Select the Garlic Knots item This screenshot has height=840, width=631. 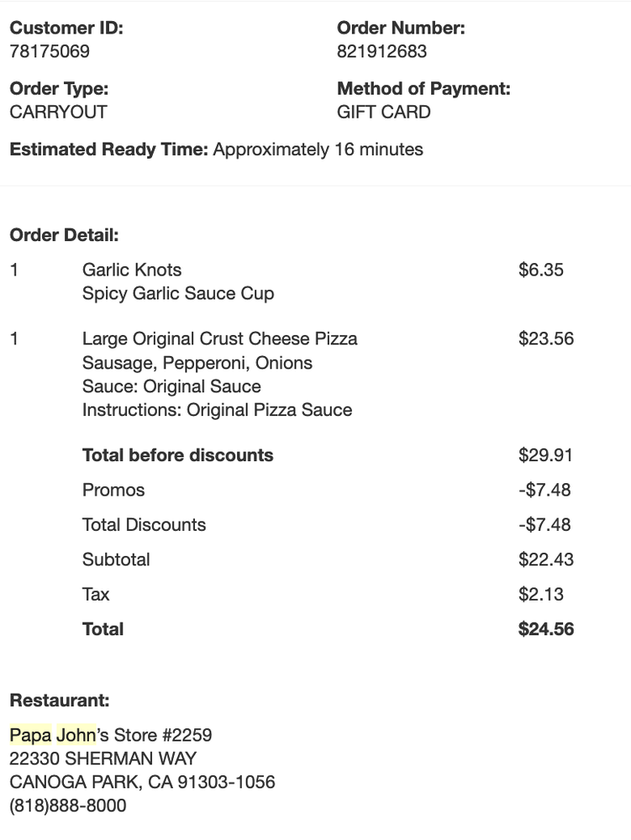[131, 270]
